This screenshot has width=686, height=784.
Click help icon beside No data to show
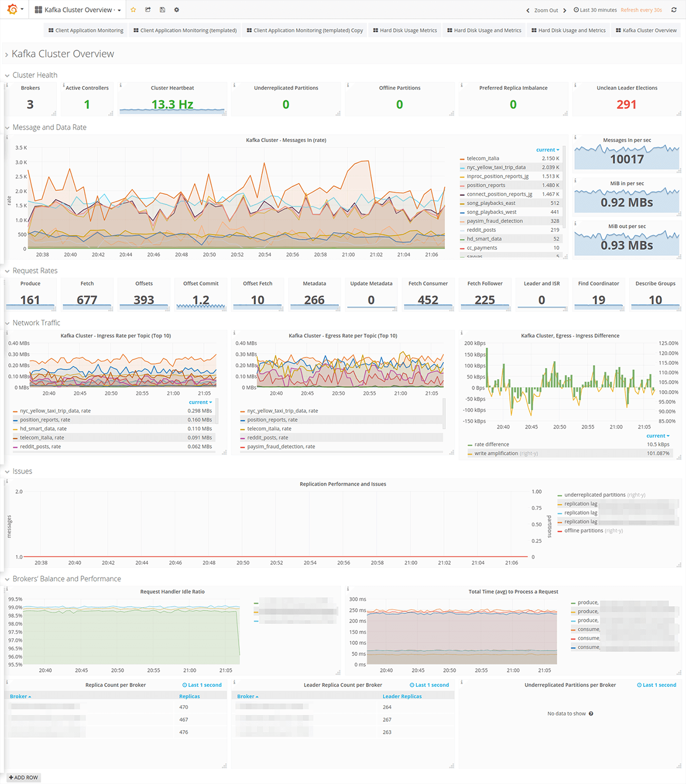tap(591, 714)
